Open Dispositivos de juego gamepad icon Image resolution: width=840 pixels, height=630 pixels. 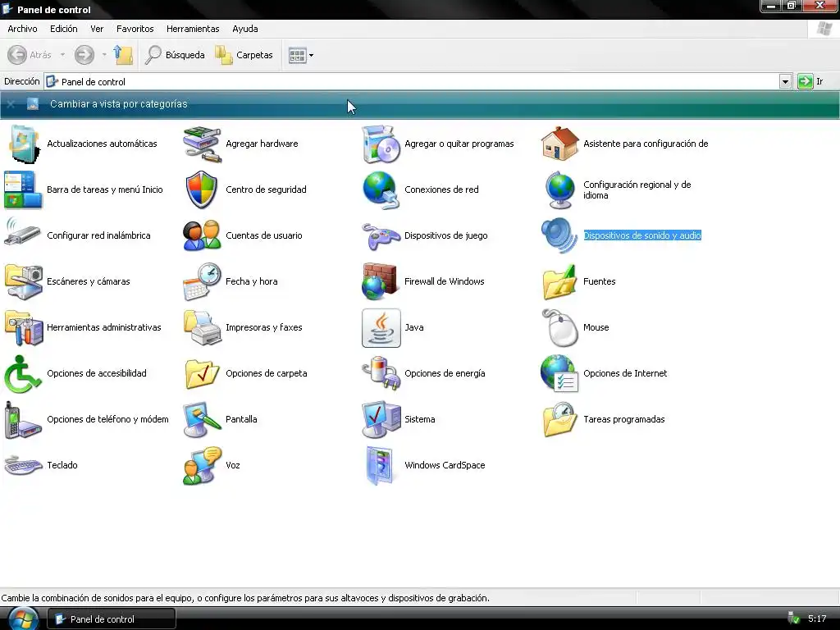click(381, 235)
